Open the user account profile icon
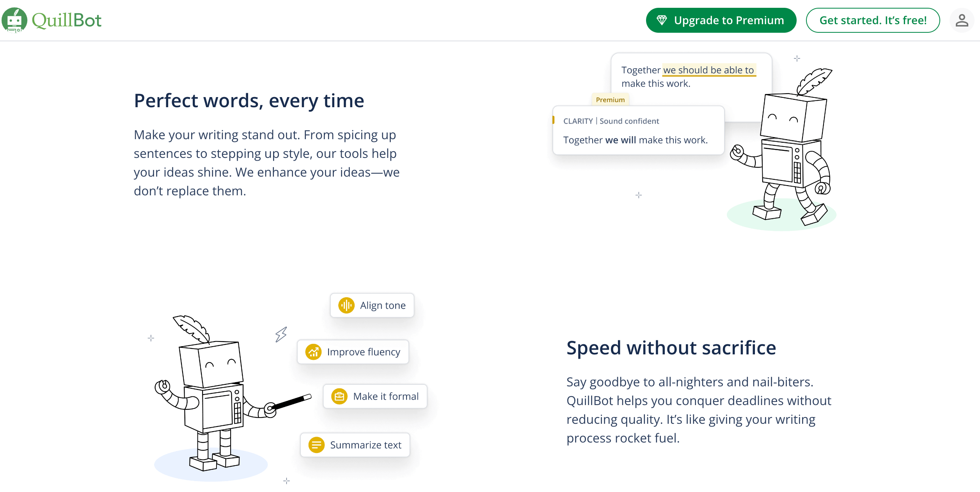The image size is (980, 492). 962,20
